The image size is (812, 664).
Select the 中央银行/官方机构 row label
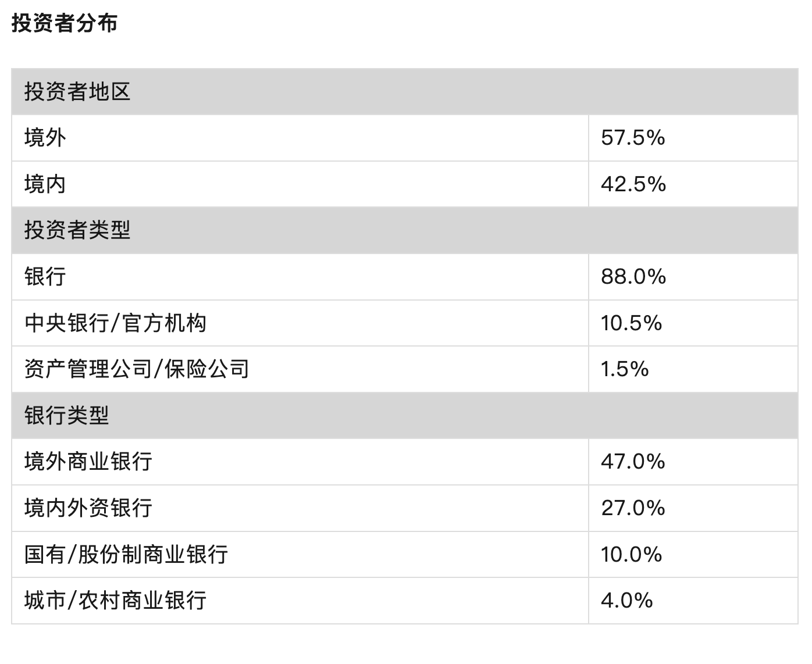tap(115, 323)
